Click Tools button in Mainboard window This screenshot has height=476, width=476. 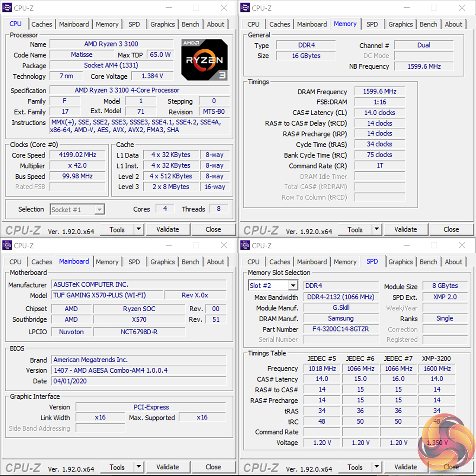click(117, 467)
